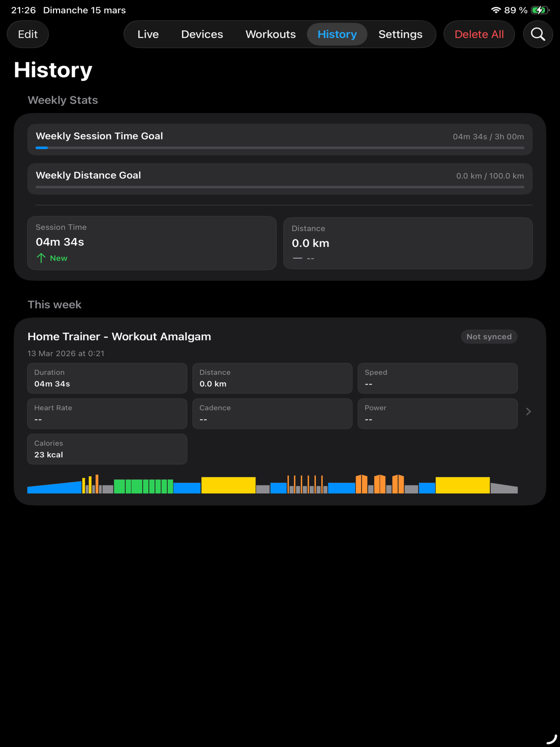Click the Weekly Stats section header

click(x=63, y=100)
